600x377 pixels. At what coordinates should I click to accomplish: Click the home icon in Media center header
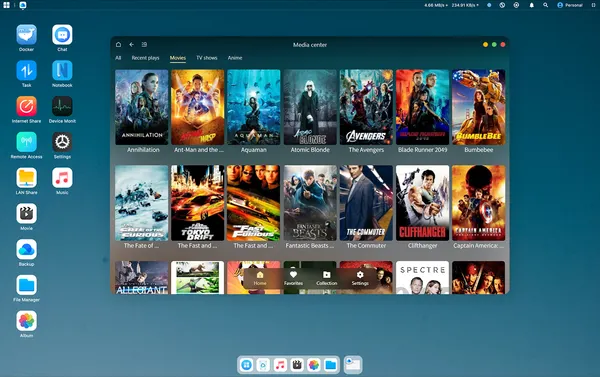tap(118, 44)
